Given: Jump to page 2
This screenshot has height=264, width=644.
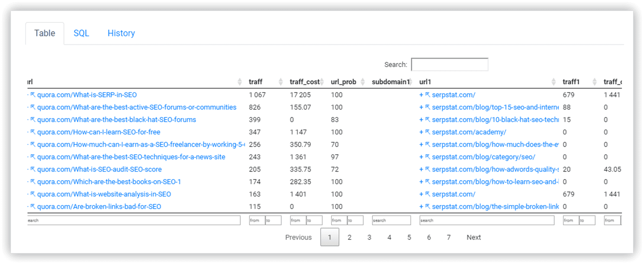Looking at the screenshot, I should 349,237.
